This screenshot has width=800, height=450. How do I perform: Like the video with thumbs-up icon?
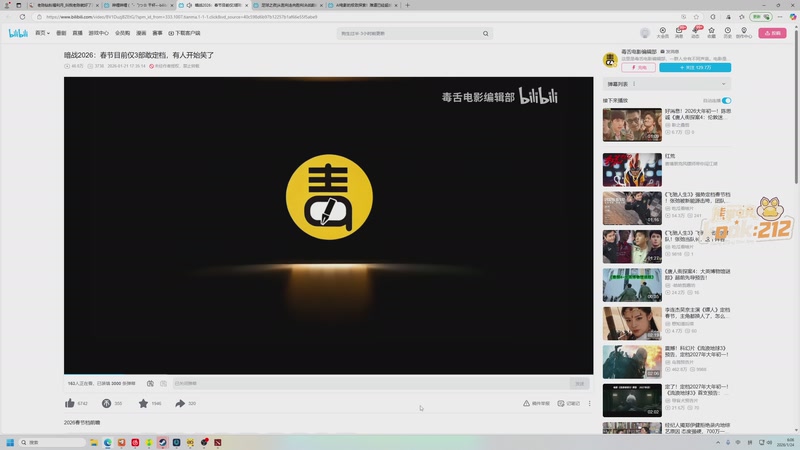point(70,403)
